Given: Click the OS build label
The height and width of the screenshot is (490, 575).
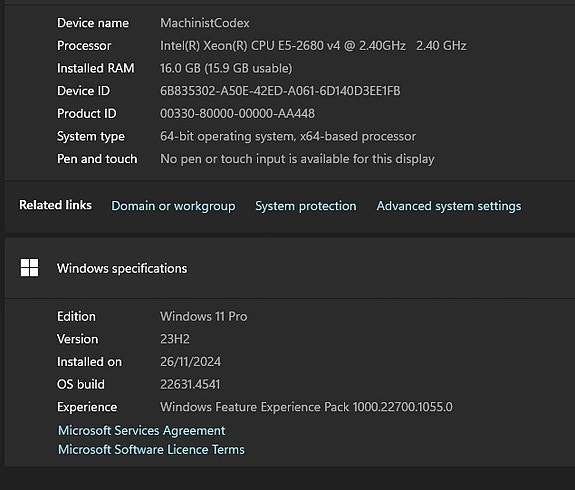Looking at the screenshot, I should [x=81, y=385].
